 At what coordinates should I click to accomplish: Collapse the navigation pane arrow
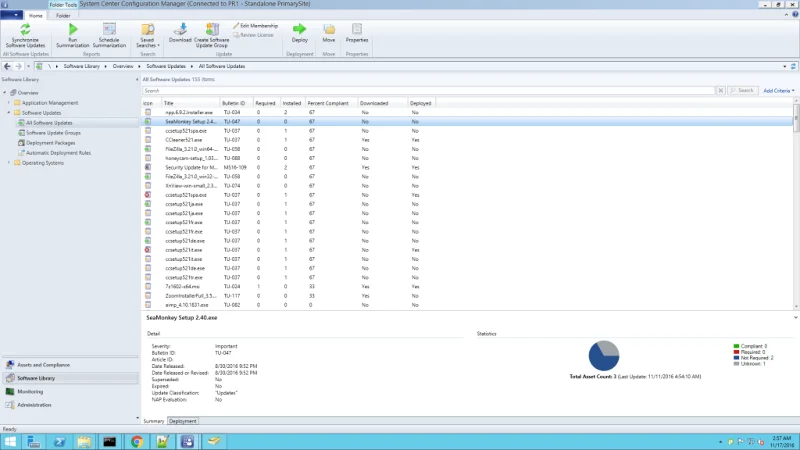click(137, 80)
